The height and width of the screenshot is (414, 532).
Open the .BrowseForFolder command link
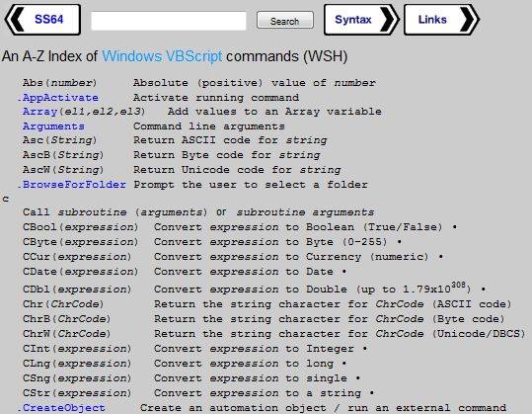72,185
